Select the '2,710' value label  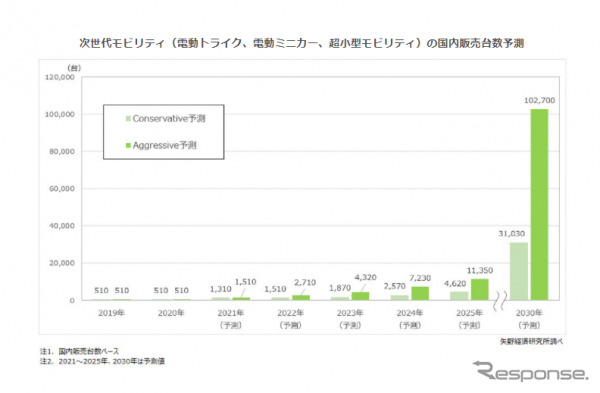(305, 283)
